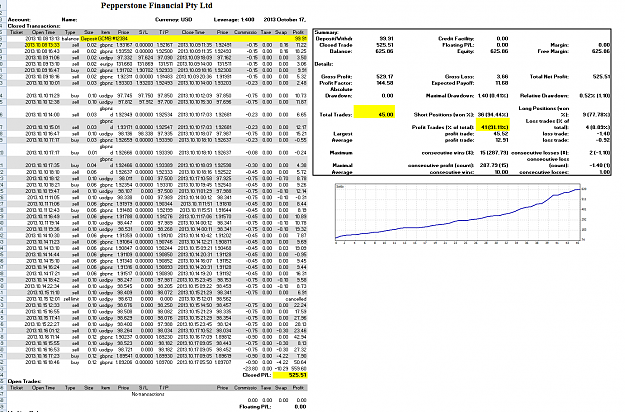The image size is (625, 412).
Task: Click the Maximal Drawdown: label
Action: [x=450, y=96]
